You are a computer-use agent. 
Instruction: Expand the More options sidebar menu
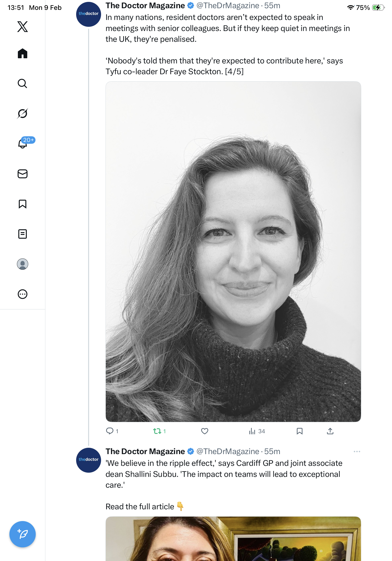(23, 294)
